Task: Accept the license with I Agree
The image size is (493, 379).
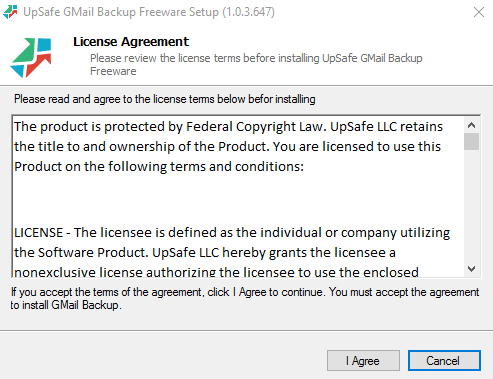Action: (x=363, y=361)
